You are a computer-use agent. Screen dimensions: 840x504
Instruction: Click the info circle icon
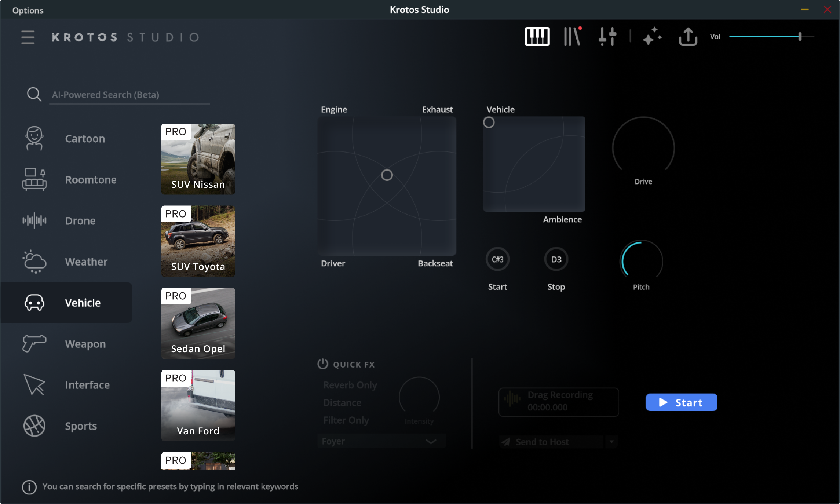(29, 487)
